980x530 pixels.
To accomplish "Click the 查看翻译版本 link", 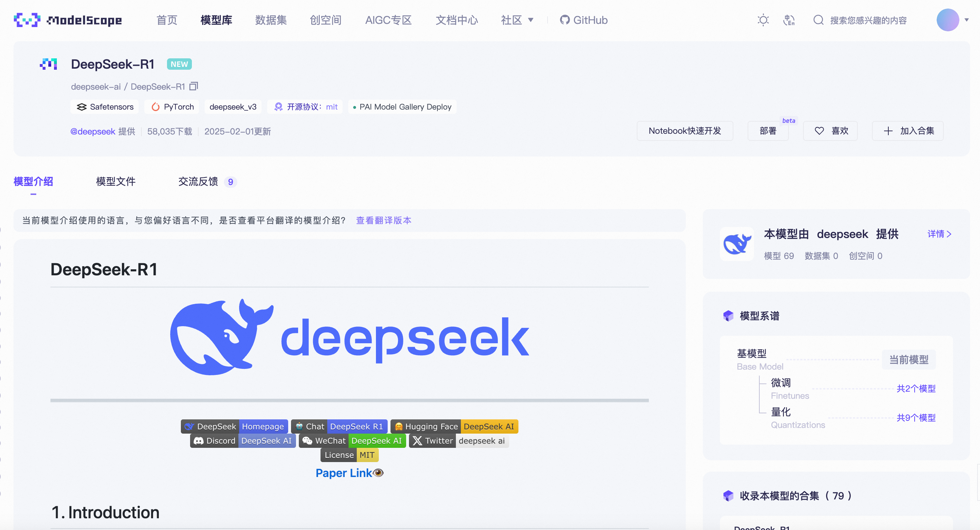I will click(383, 221).
